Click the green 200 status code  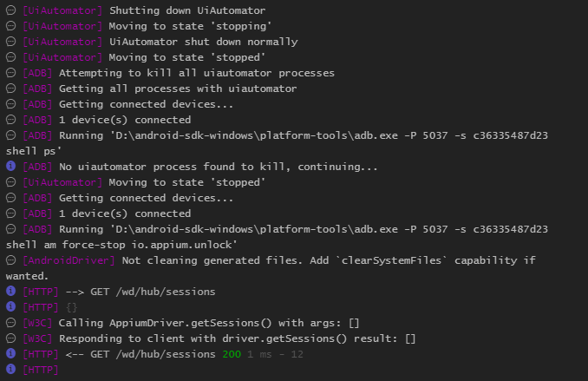click(x=232, y=354)
